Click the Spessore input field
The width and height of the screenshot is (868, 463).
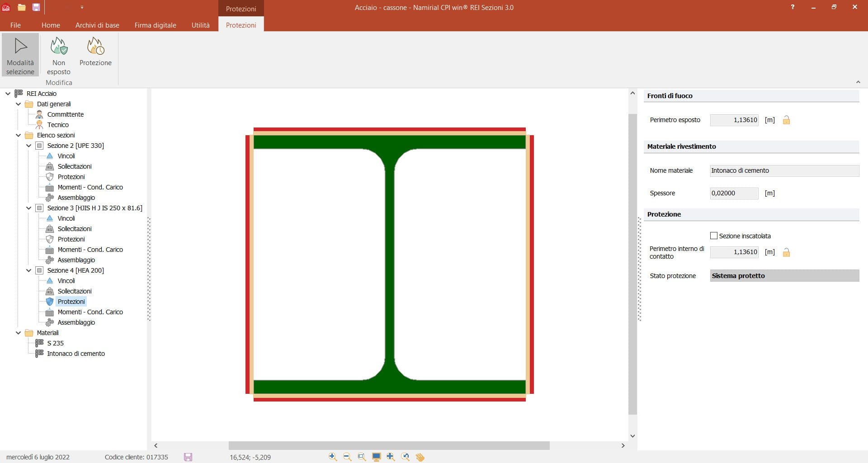click(x=734, y=193)
